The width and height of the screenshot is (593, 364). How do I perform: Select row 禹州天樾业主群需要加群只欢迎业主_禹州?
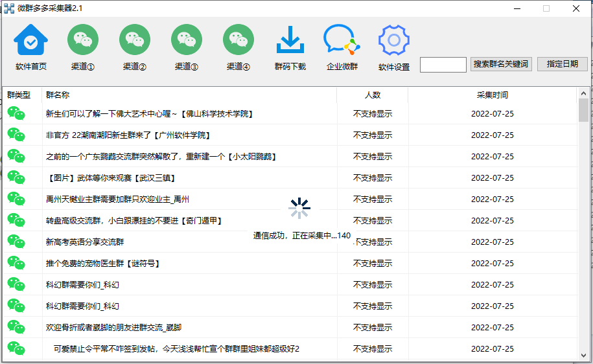point(290,199)
